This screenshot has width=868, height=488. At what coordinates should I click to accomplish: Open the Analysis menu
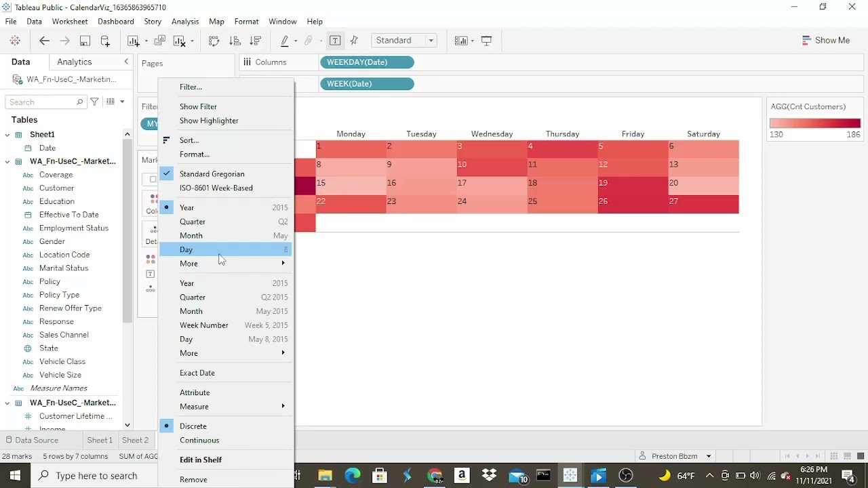[185, 22]
